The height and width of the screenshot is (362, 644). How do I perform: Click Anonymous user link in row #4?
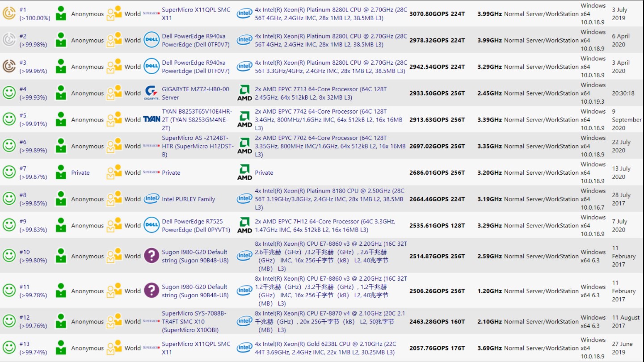click(87, 93)
